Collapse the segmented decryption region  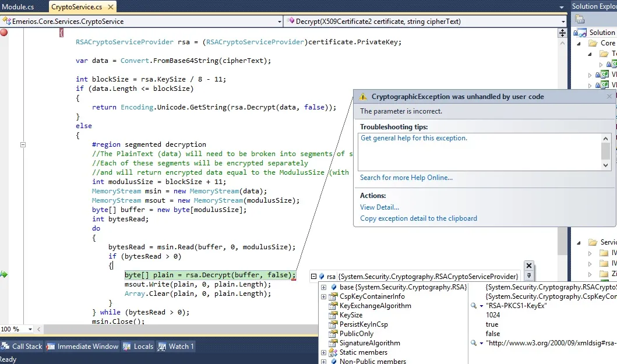point(23,144)
